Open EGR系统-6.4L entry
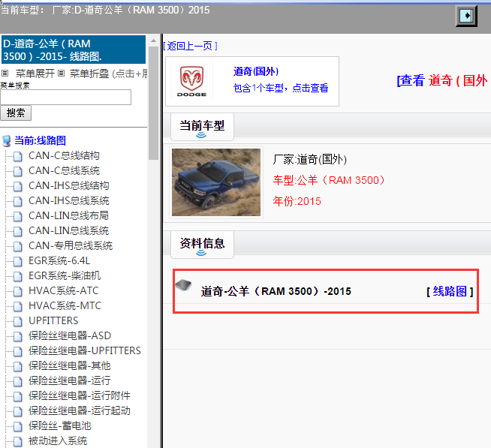The image size is (491, 448). coord(59,261)
